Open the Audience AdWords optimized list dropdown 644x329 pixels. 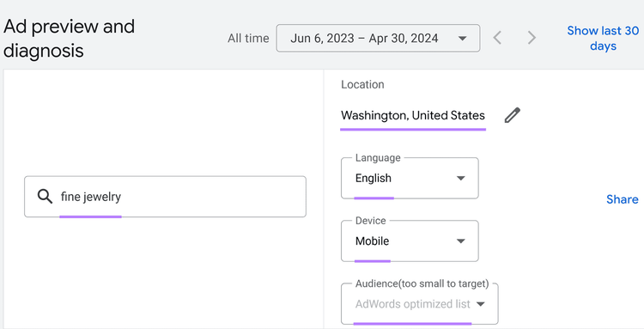(420, 304)
